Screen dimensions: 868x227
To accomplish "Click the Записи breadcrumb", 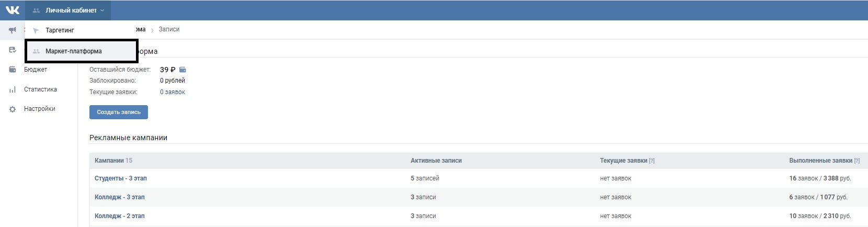I will [x=169, y=29].
